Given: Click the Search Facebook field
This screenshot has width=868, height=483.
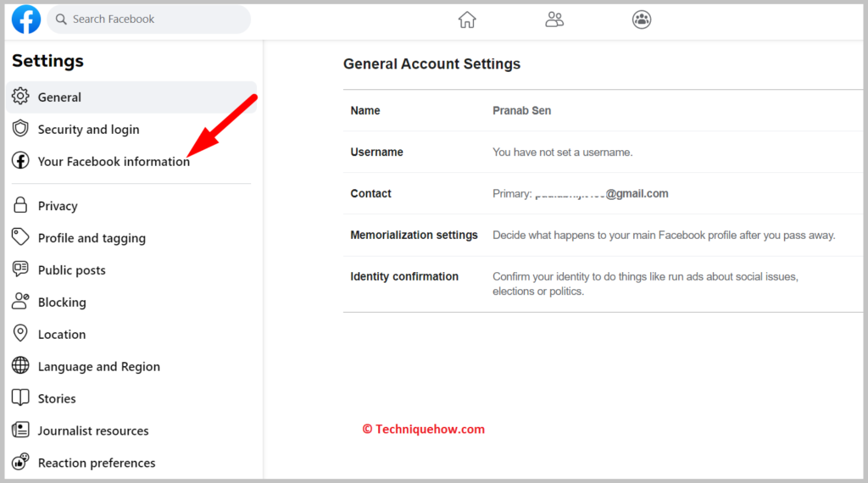Looking at the screenshot, I should tap(148, 19).
